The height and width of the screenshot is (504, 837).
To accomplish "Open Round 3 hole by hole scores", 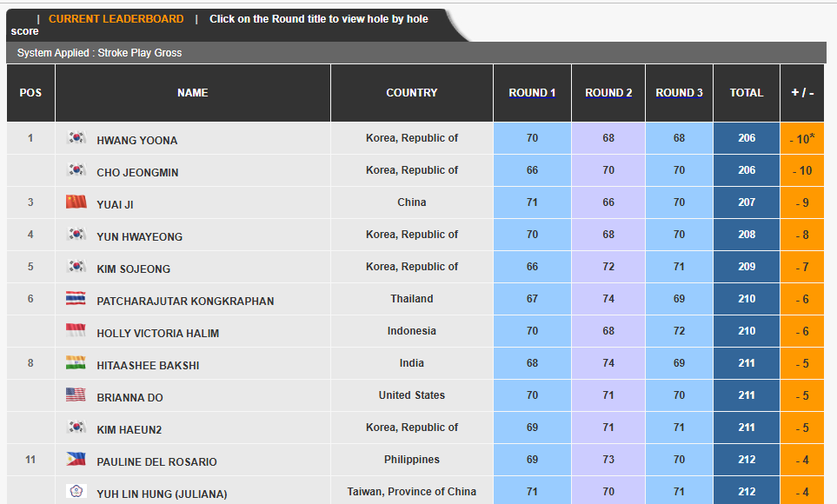I will tap(679, 93).
